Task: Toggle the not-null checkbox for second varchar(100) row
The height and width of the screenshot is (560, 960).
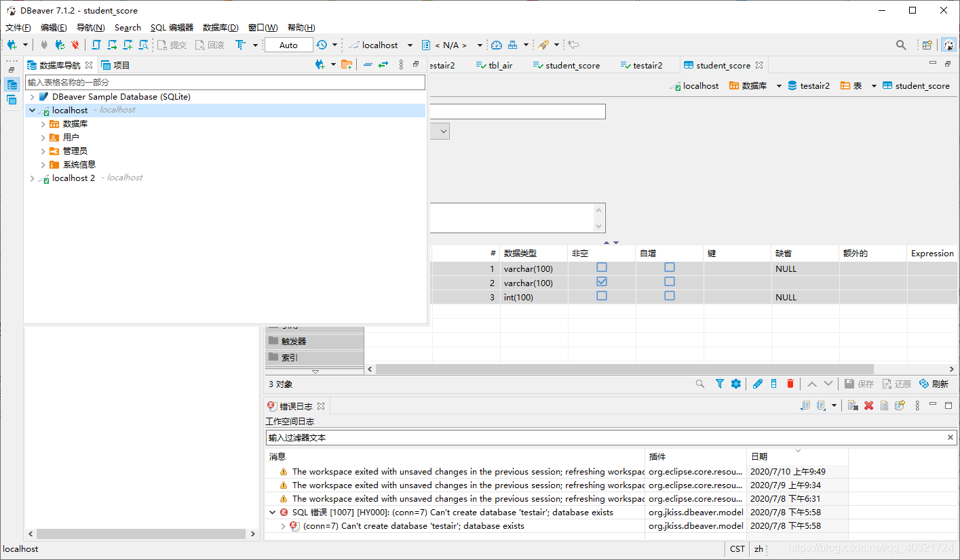Action: 601,281
